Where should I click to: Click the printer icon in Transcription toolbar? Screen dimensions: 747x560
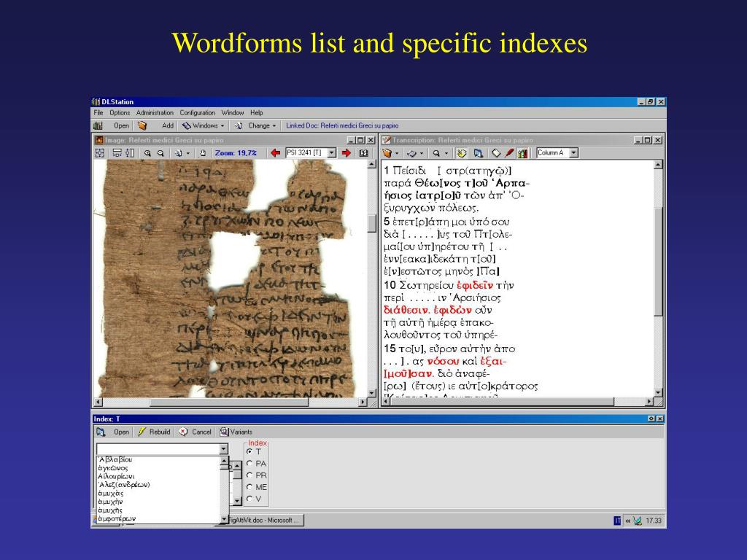point(411,153)
